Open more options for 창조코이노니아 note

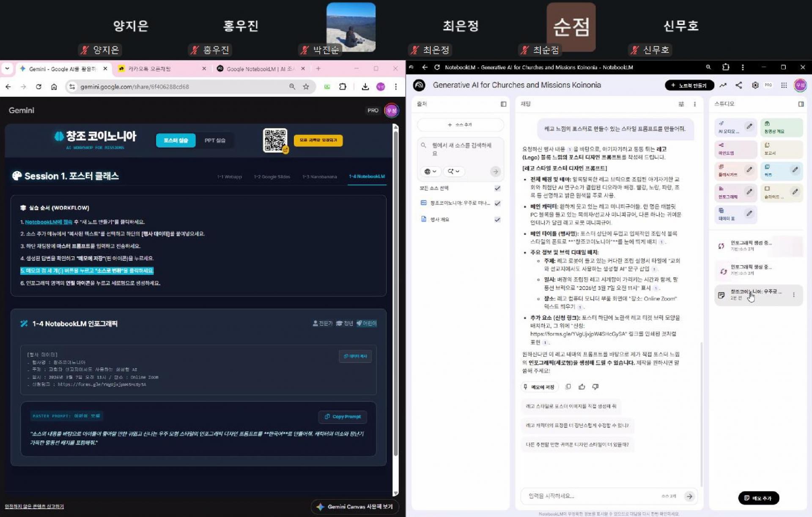click(x=794, y=295)
